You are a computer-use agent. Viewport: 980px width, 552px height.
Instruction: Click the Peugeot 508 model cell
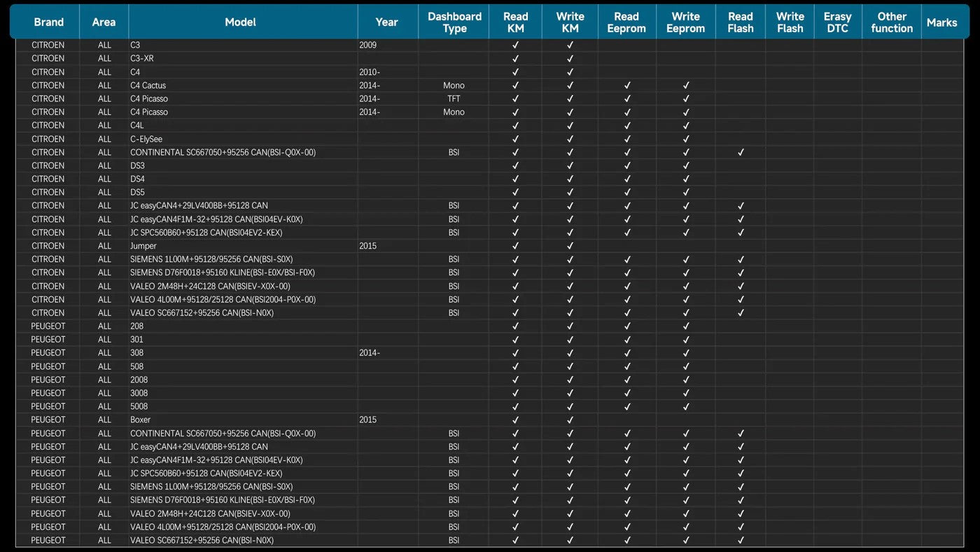(243, 366)
